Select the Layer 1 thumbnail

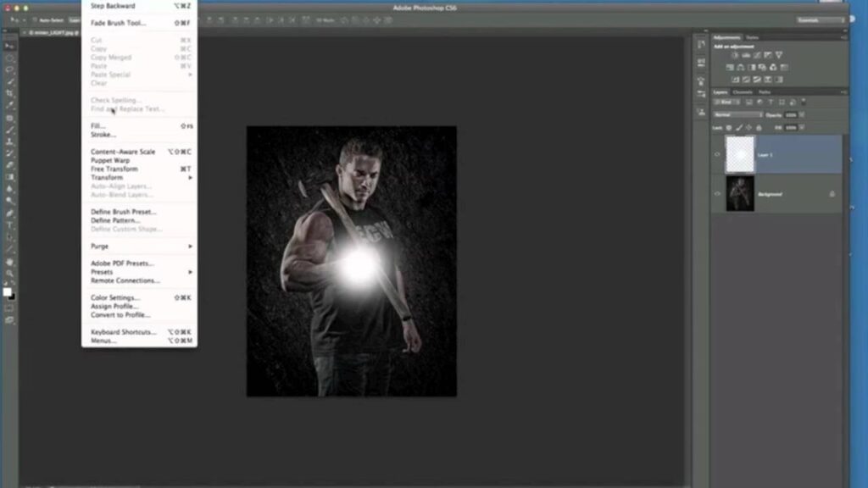pos(740,155)
